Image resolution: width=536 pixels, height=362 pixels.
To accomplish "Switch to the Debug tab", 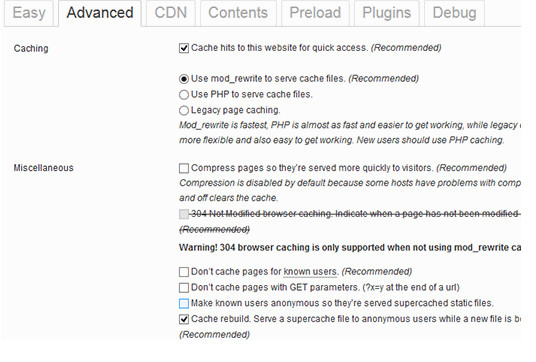I will click(454, 13).
